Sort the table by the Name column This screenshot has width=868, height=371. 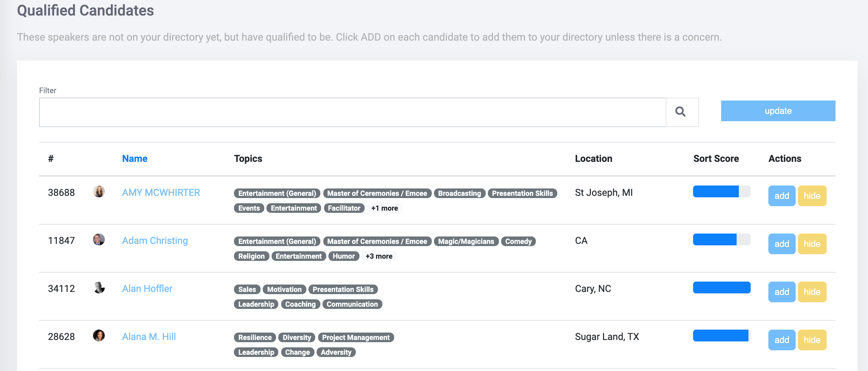[135, 159]
